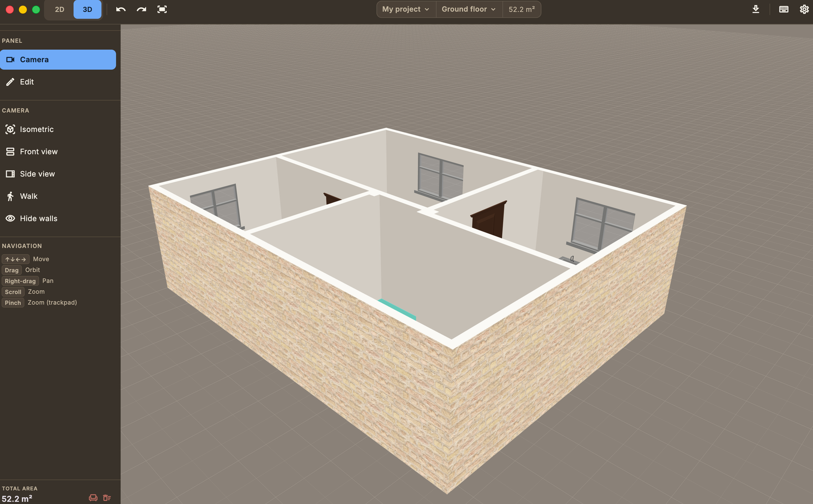Screen dimensions: 813x504
Task: Click the fit-to-screen frame icon
Action: [162, 10]
